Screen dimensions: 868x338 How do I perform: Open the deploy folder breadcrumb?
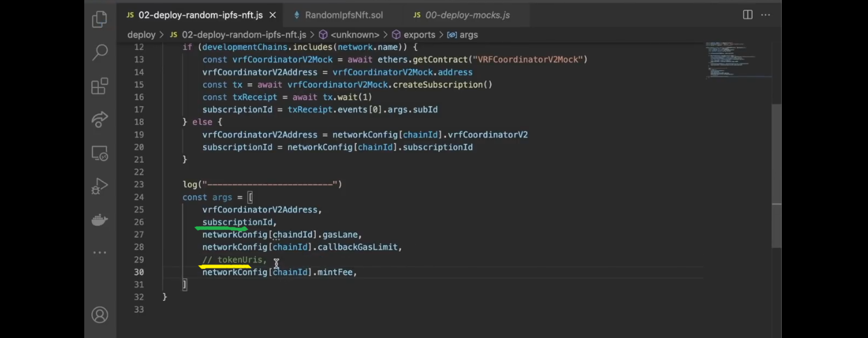(x=141, y=35)
